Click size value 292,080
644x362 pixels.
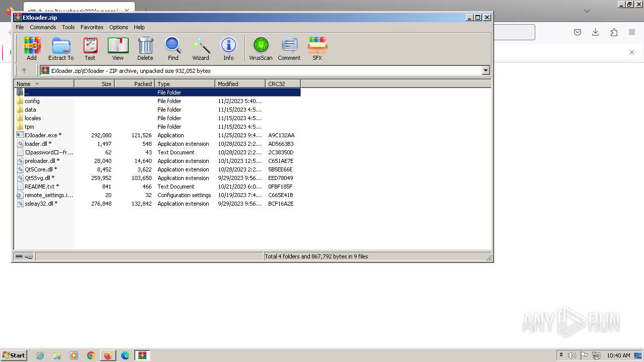[x=101, y=135]
